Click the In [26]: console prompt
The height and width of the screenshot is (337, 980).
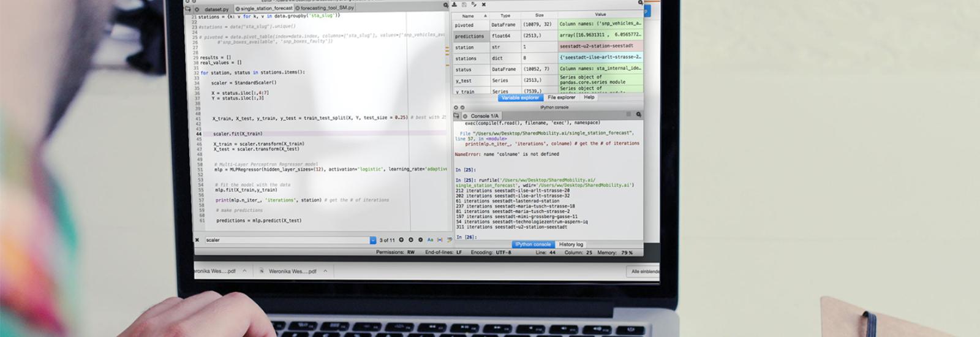pos(466,237)
